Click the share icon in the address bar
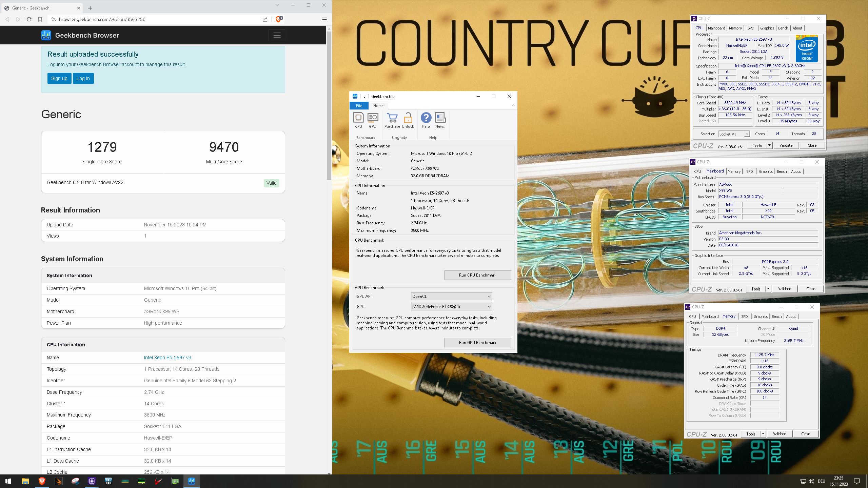The width and height of the screenshot is (868, 488). [x=265, y=19]
